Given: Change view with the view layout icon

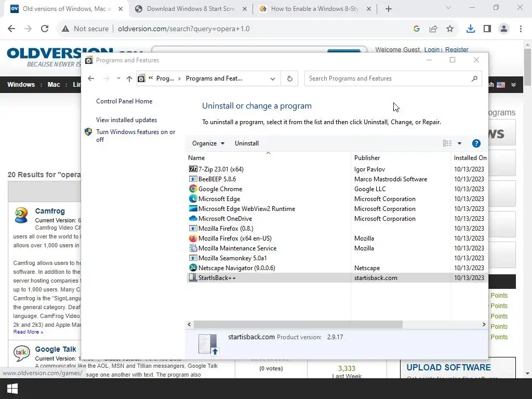Looking at the screenshot, I should click(x=447, y=143).
